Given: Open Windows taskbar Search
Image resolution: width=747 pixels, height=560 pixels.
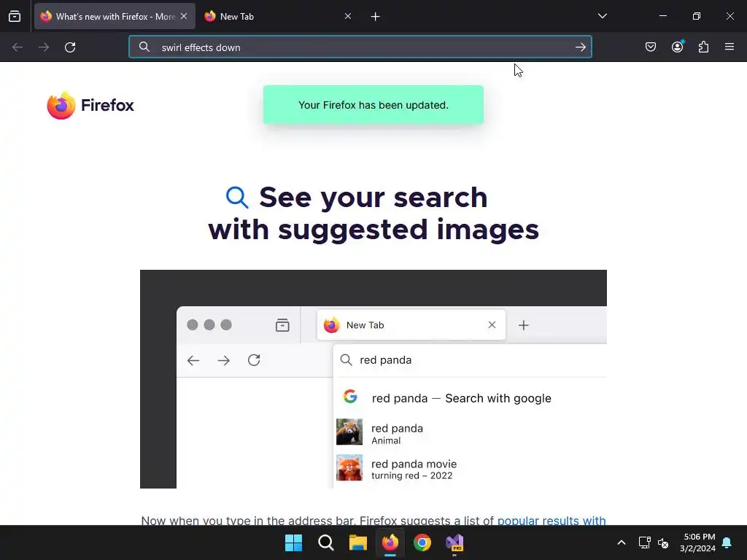Looking at the screenshot, I should pyautogui.click(x=326, y=542).
